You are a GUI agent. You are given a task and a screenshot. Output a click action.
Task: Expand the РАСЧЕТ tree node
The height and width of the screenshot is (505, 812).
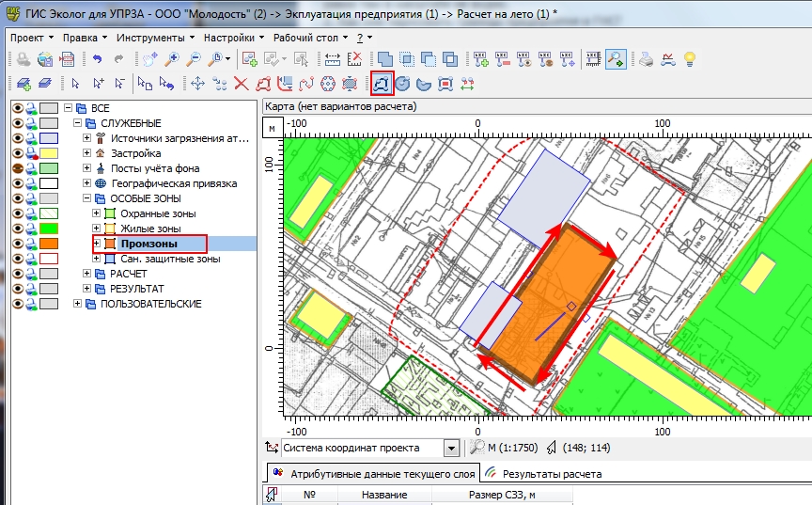86,274
